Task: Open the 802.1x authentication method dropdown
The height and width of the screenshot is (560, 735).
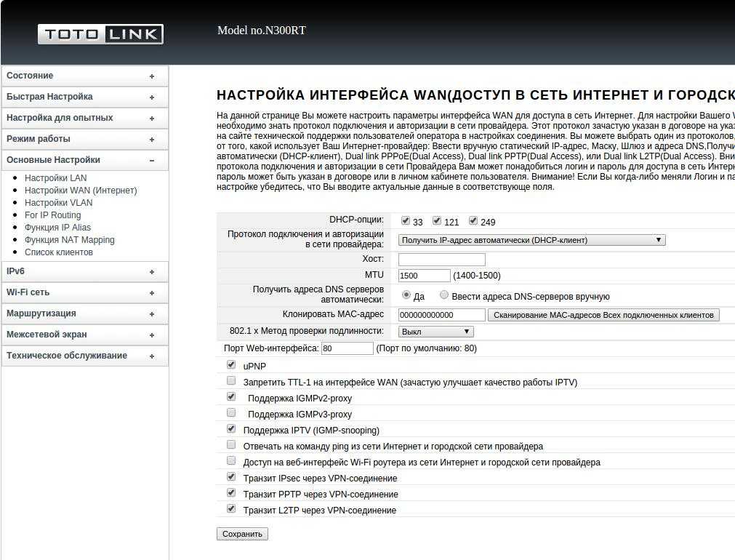Action: click(x=435, y=332)
